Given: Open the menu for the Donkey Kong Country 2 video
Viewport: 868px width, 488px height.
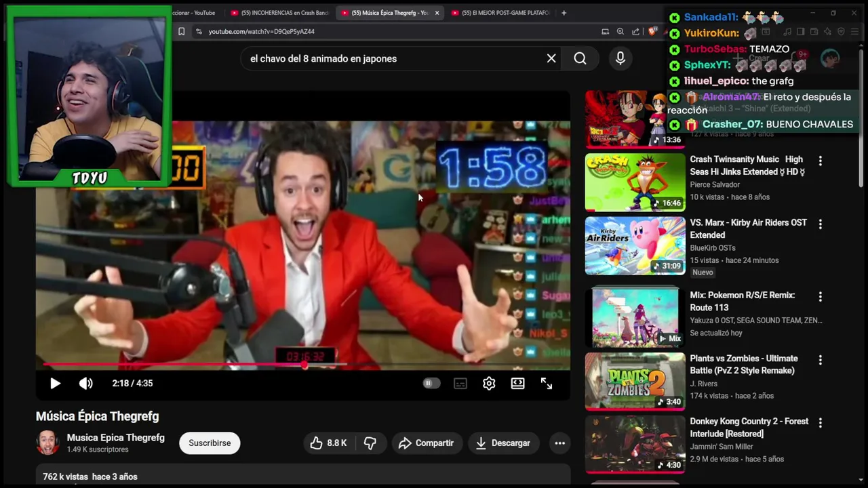Looking at the screenshot, I should pos(820,423).
